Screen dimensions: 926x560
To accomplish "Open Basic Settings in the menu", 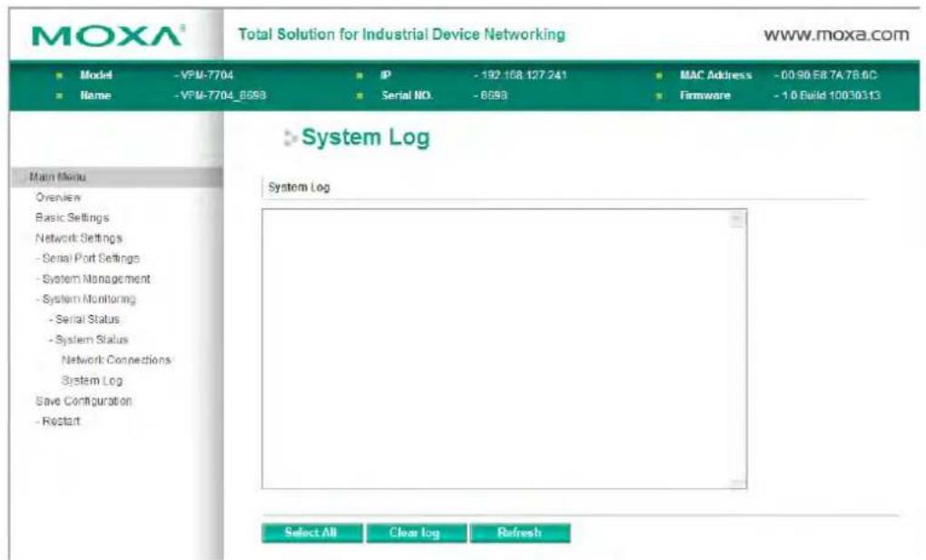I will [x=72, y=218].
